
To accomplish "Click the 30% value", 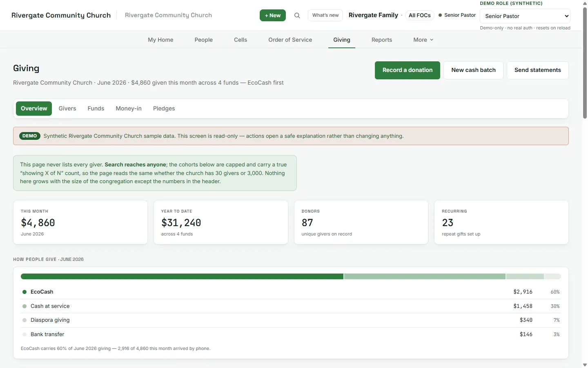I will click(555, 306).
